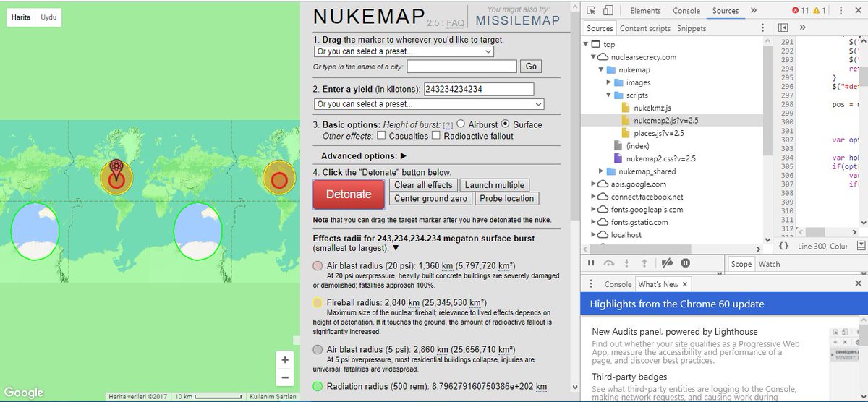868x402 pixels.
Task: Click Clear all effects button
Action: [x=424, y=185]
